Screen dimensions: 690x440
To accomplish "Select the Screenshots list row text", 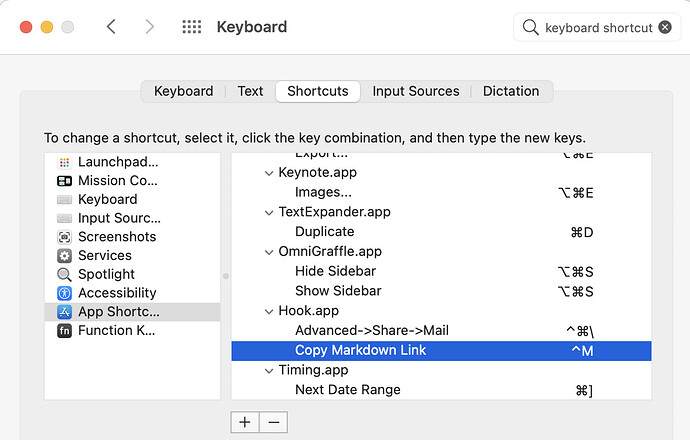I will (x=117, y=237).
